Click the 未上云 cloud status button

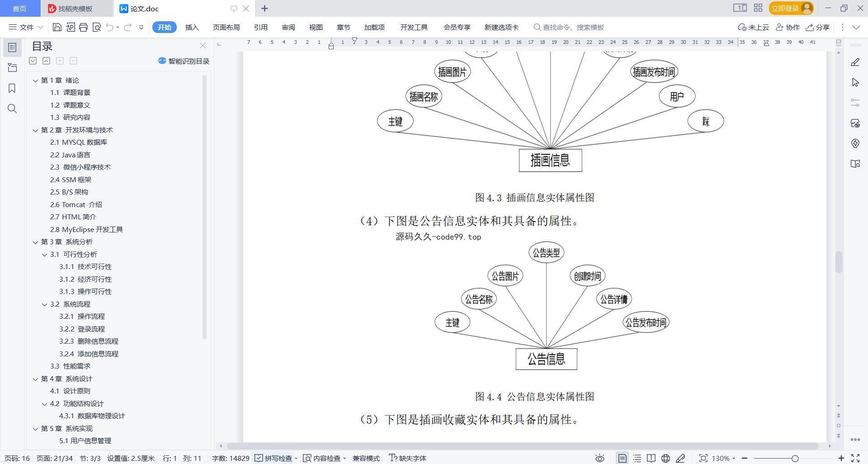[x=753, y=27]
